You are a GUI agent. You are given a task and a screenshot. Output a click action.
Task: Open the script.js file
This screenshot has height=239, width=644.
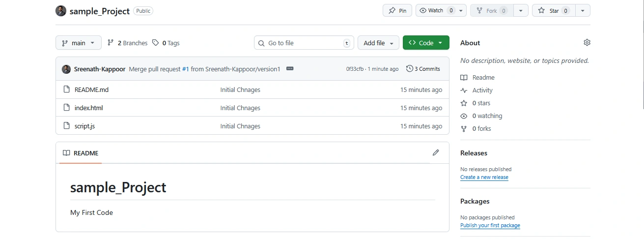point(84,126)
